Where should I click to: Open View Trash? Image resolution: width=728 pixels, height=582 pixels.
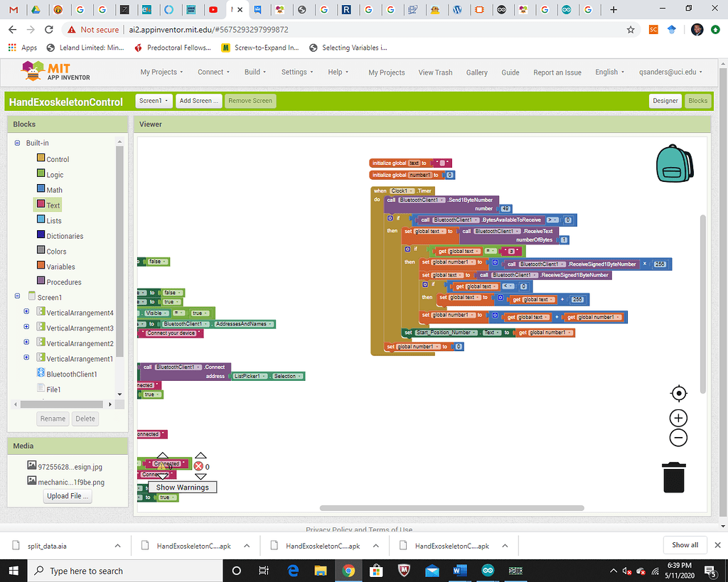coord(435,72)
